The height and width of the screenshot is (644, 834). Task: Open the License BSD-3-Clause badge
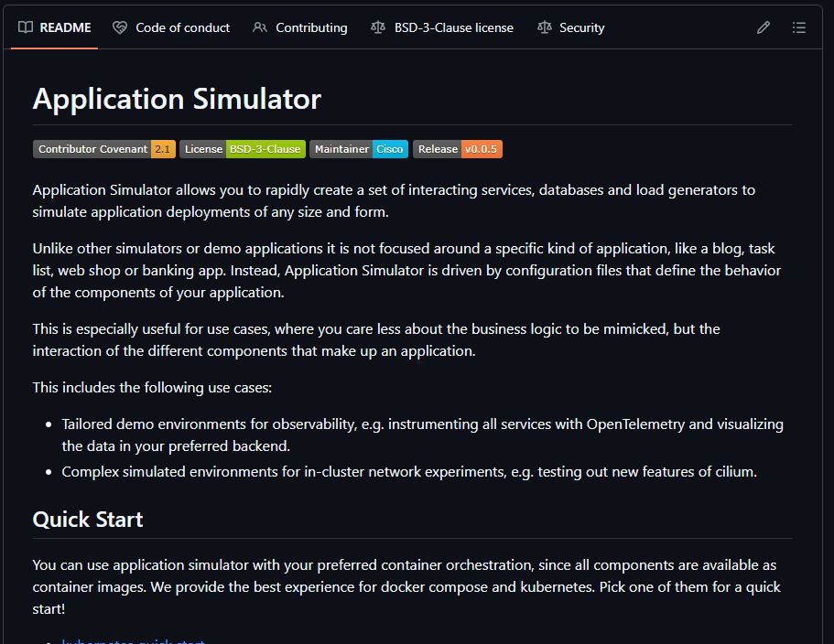[x=242, y=149]
